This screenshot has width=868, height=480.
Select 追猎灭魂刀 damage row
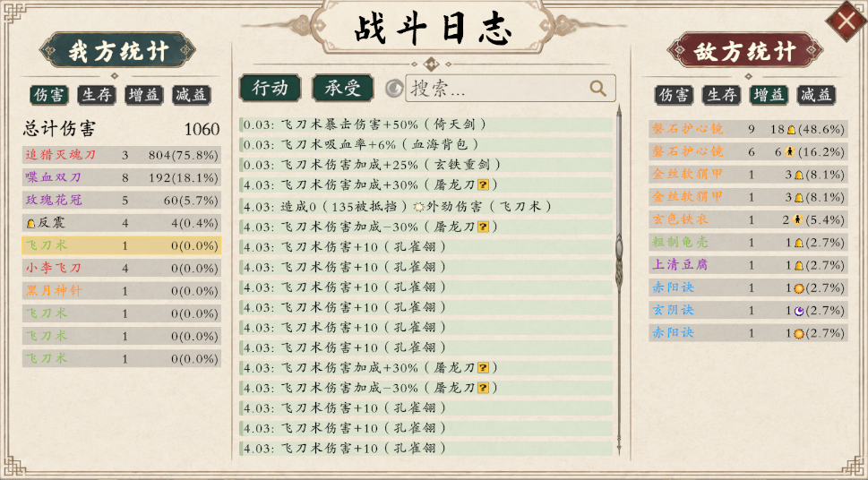point(122,155)
